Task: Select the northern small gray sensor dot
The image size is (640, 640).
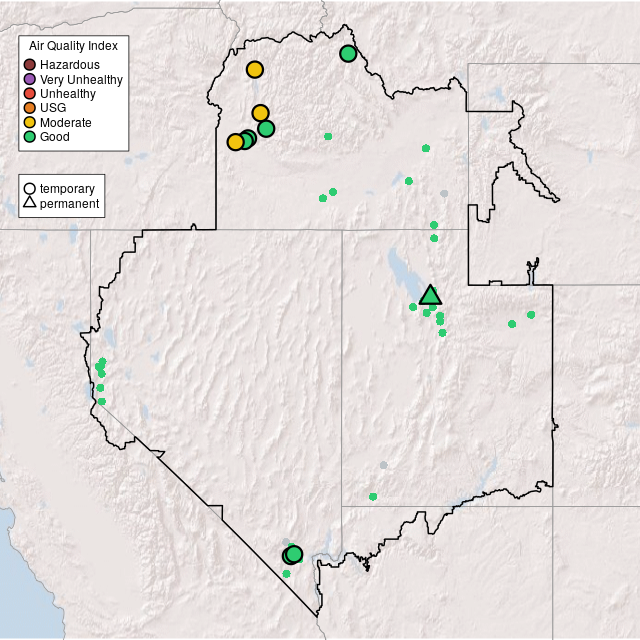Action: tap(444, 193)
